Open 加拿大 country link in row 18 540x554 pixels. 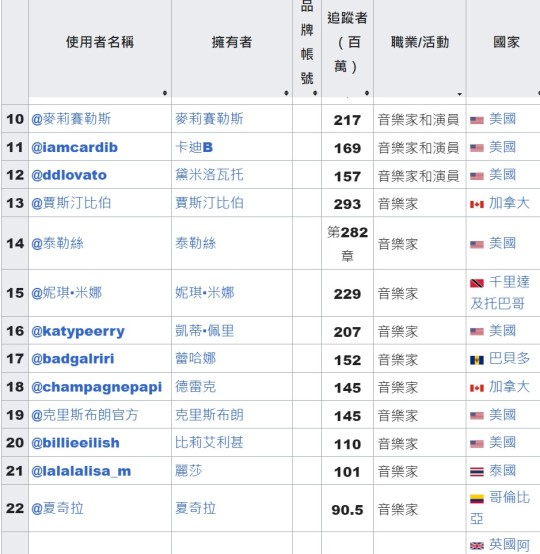509,387
